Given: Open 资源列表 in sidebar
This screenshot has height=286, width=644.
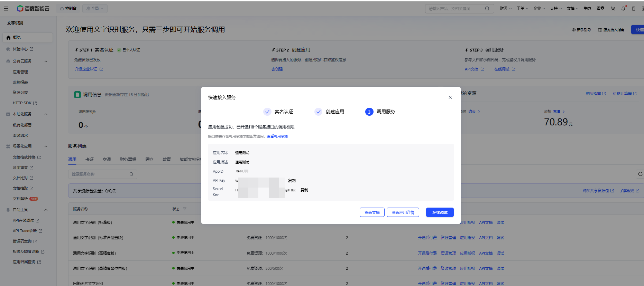Looking at the screenshot, I should (x=20, y=93).
